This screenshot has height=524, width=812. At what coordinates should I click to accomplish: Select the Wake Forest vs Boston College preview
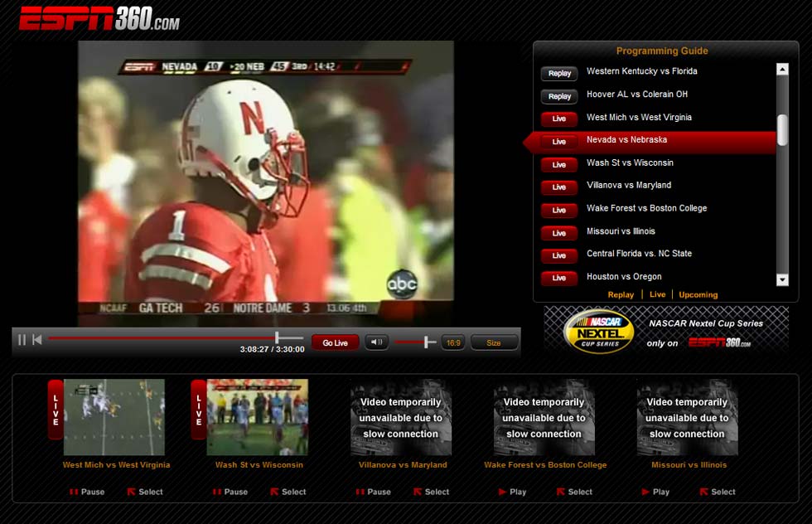coord(575,492)
